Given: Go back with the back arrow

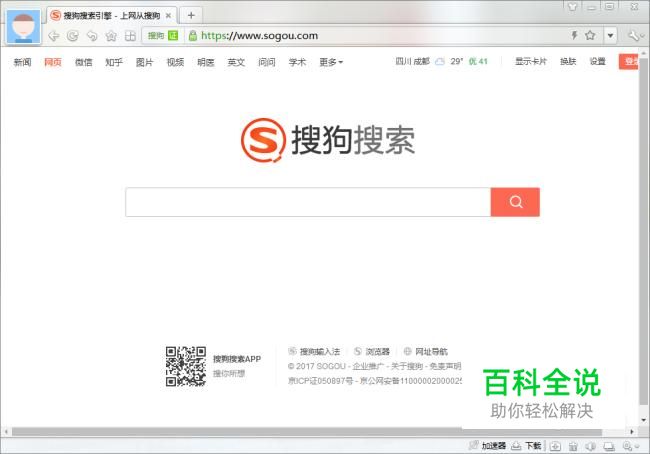Looking at the screenshot, I should click(x=53, y=36).
